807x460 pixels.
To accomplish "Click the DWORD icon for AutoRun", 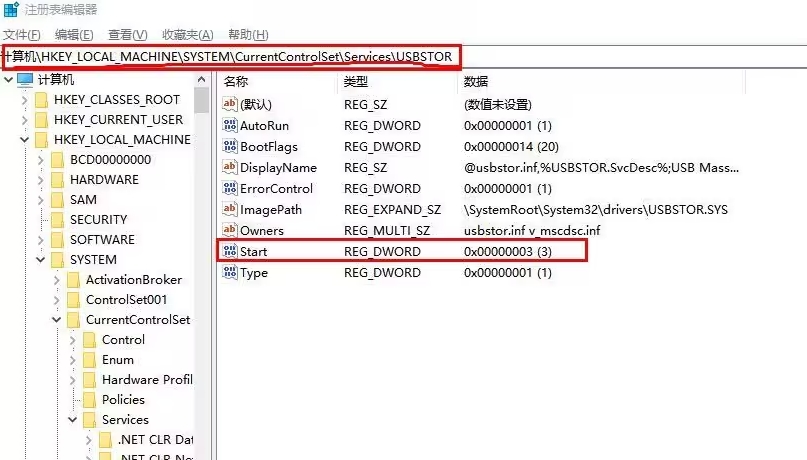I will click(230, 125).
